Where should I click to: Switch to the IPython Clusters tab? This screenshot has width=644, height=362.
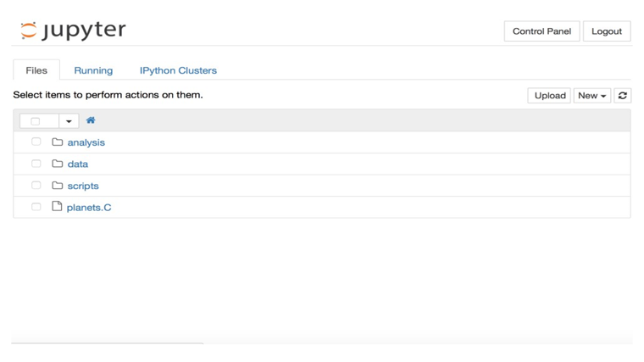click(178, 70)
